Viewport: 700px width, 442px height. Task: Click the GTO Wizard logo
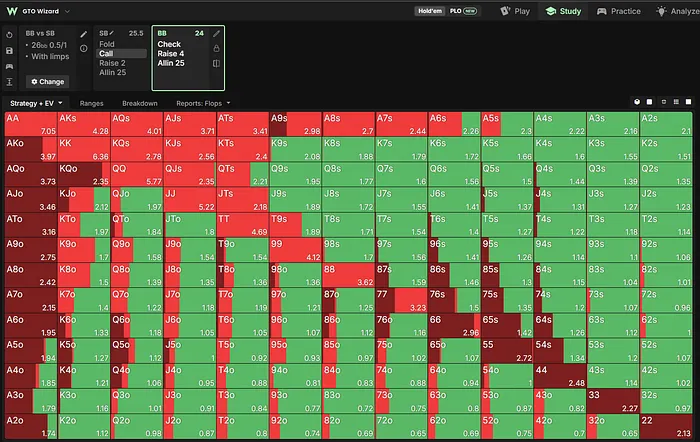click(12, 11)
